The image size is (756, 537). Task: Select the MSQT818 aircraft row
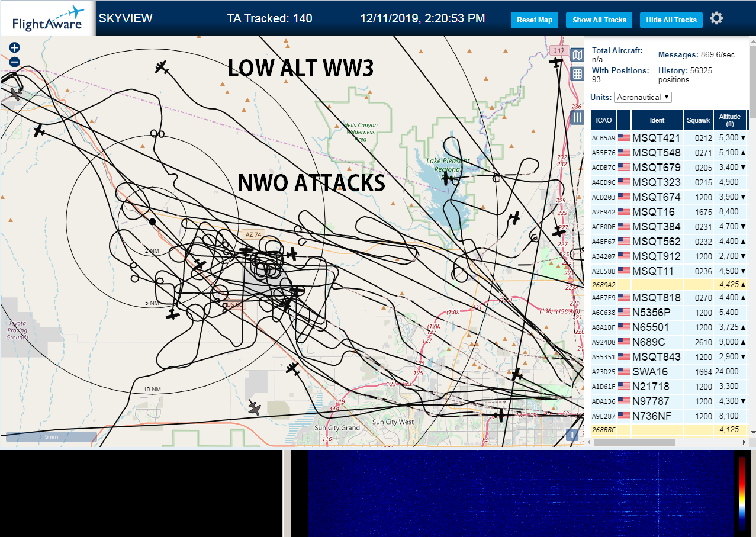(x=670, y=297)
